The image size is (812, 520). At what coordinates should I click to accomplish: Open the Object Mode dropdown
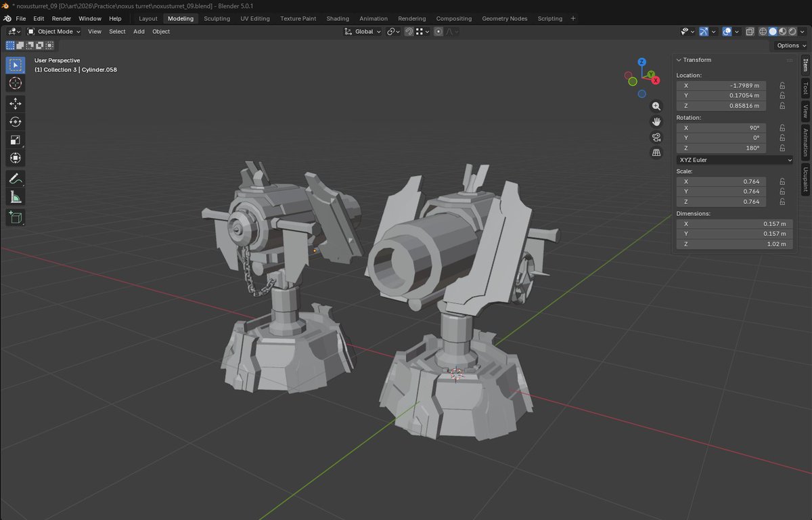(x=54, y=31)
